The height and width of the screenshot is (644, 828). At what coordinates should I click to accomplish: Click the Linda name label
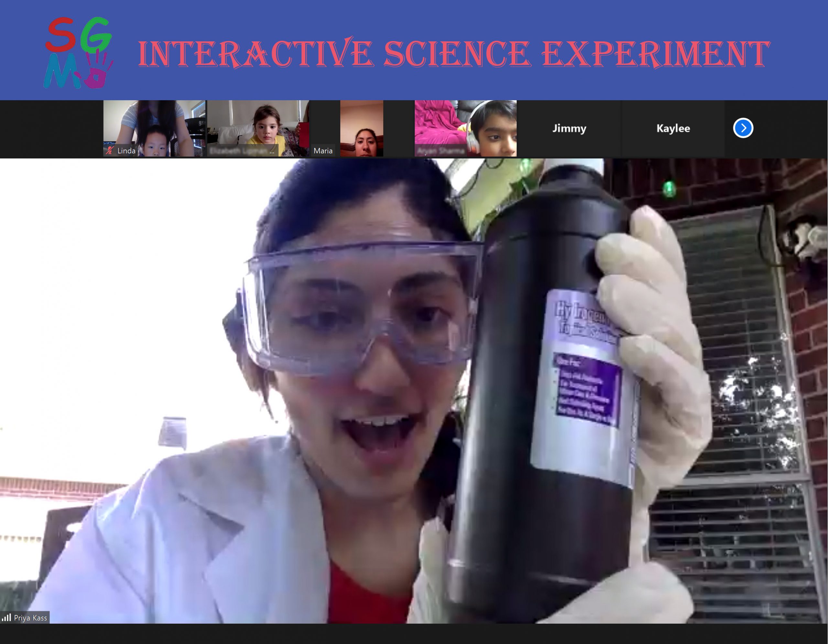pyautogui.click(x=126, y=150)
